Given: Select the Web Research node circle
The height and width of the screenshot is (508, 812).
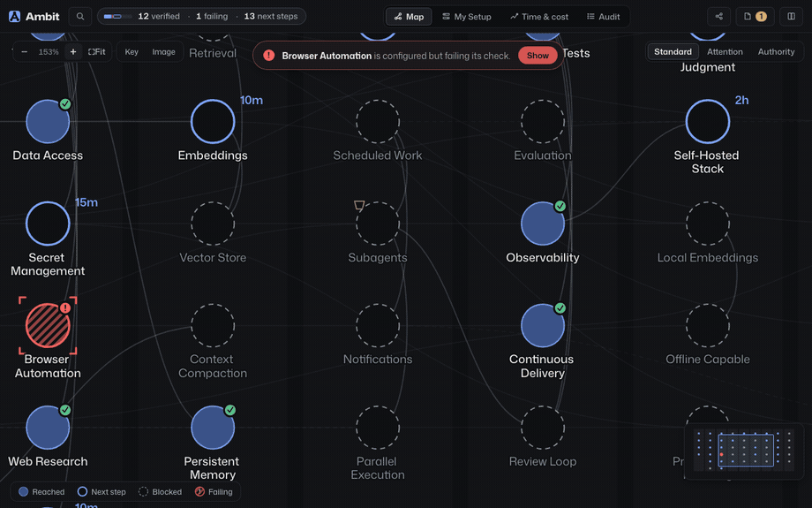Looking at the screenshot, I should [x=48, y=428].
